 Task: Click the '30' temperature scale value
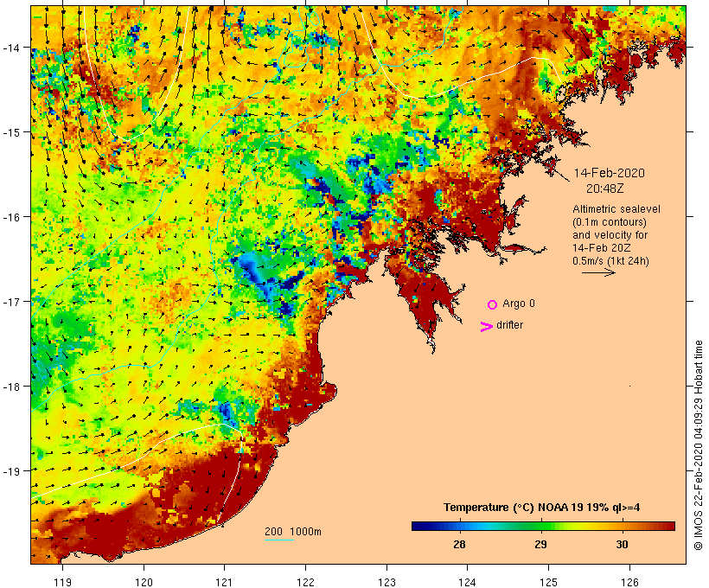(623, 544)
